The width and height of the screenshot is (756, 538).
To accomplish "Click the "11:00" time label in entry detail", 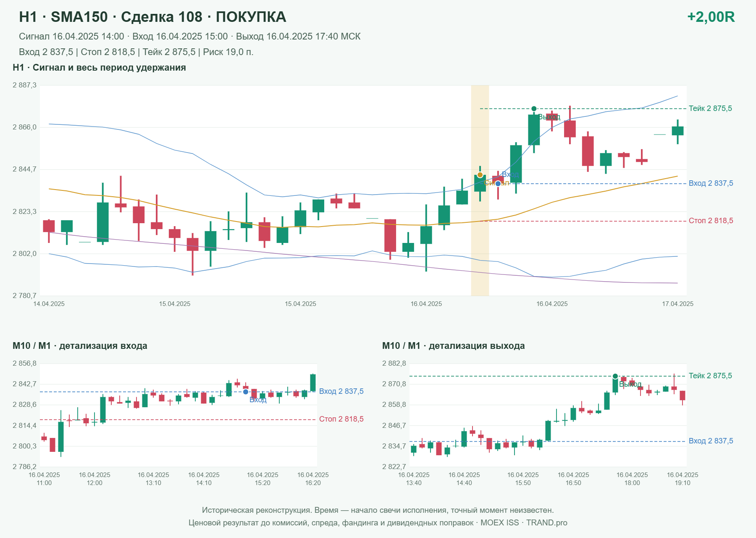I will click(44, 483).
